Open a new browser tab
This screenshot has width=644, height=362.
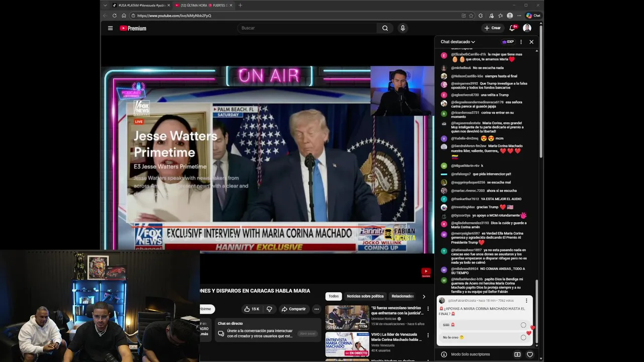pos(240,5)
